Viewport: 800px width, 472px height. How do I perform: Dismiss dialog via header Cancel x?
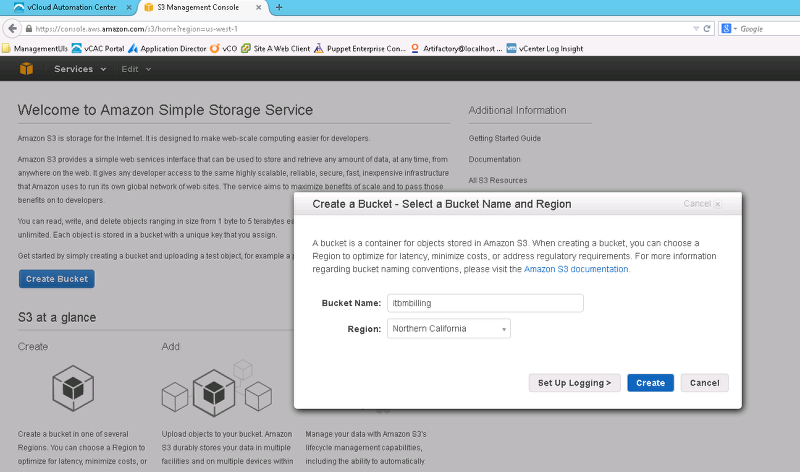point(702,204)
